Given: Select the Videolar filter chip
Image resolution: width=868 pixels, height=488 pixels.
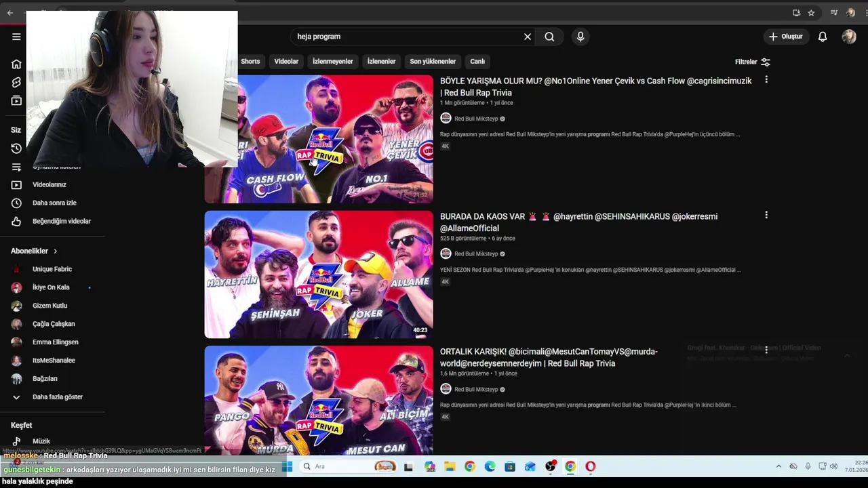Looking at the screenshot, I should click(x=286, y=61).
